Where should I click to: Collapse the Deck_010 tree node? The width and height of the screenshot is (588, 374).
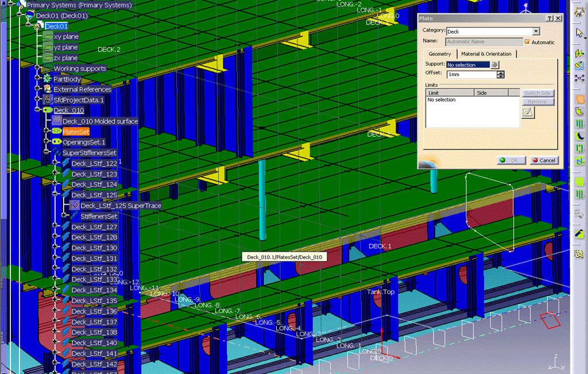pos(38,110)
